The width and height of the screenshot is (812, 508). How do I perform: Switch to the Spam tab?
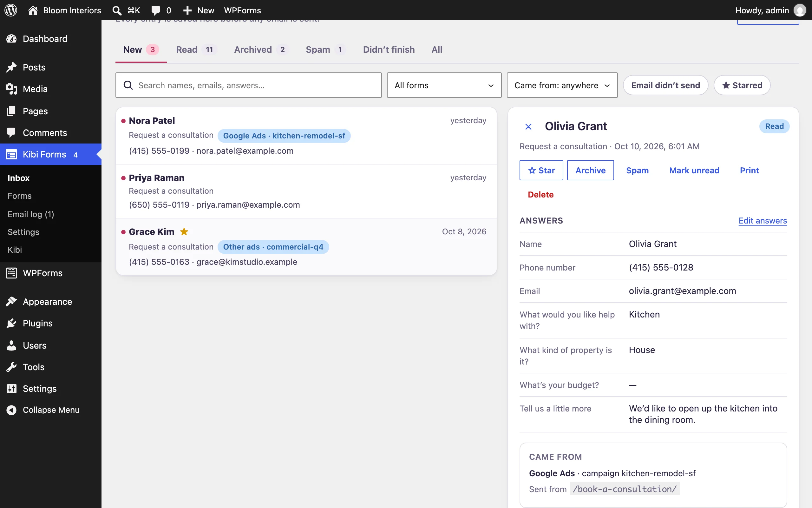[x=325, y=50]
